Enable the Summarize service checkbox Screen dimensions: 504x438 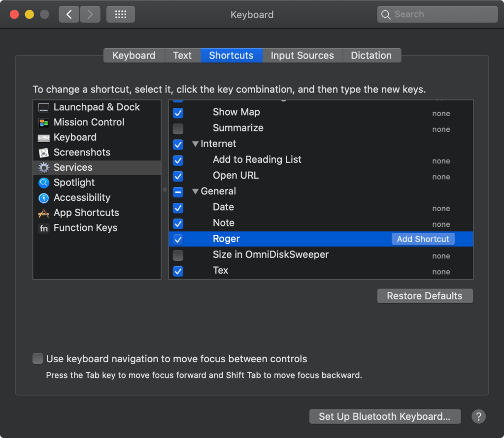click(178, 129)
